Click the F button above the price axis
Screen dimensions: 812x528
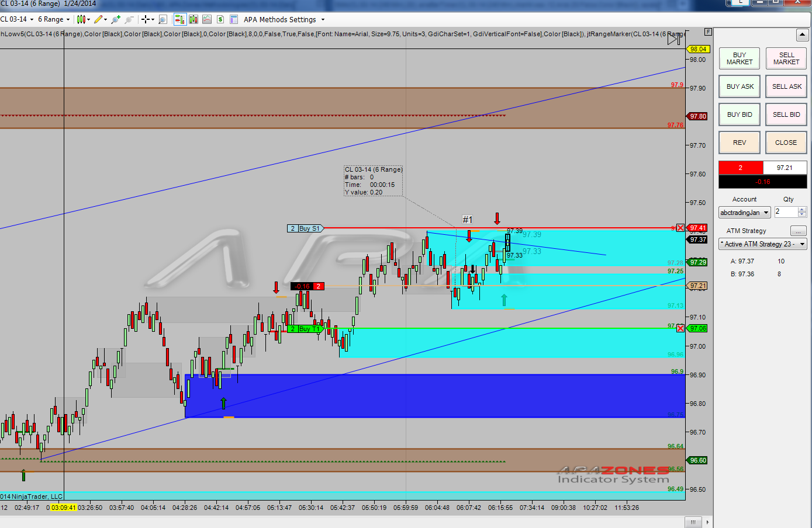[708, 32]
